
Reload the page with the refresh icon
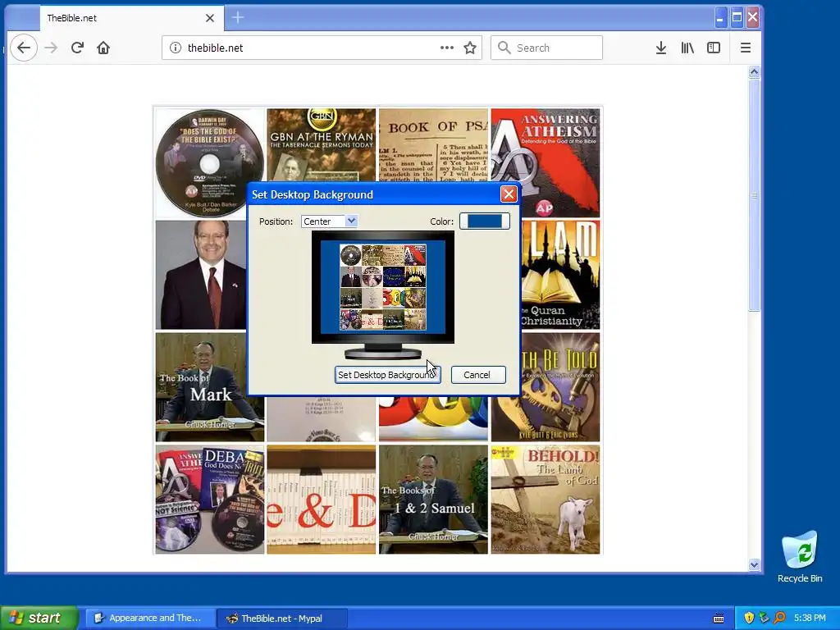[x=77, y=48]
